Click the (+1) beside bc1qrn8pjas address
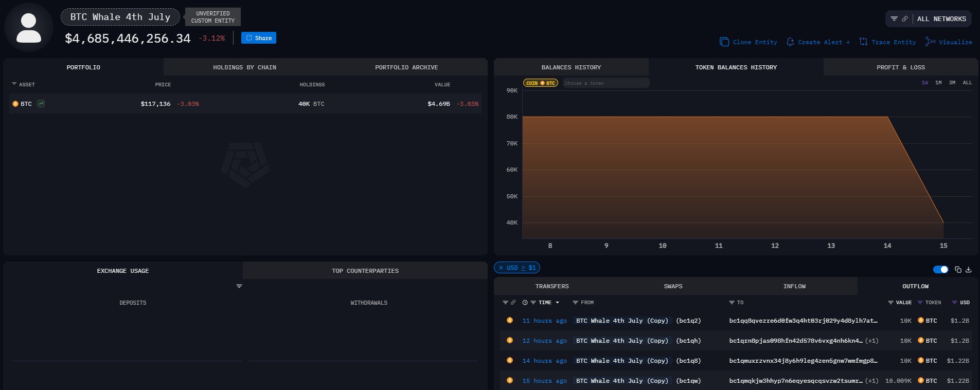 point(871,341)
